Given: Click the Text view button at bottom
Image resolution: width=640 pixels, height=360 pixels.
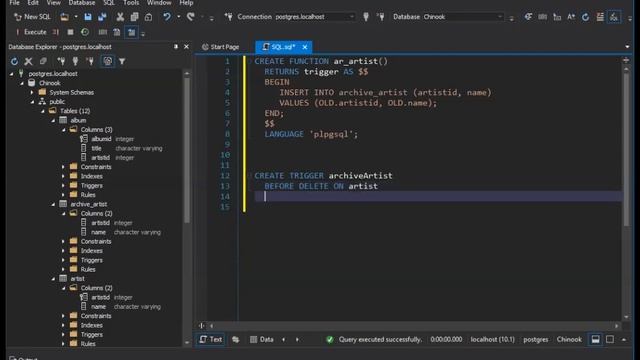Looking at the screenshot, I should coord(211,340).
